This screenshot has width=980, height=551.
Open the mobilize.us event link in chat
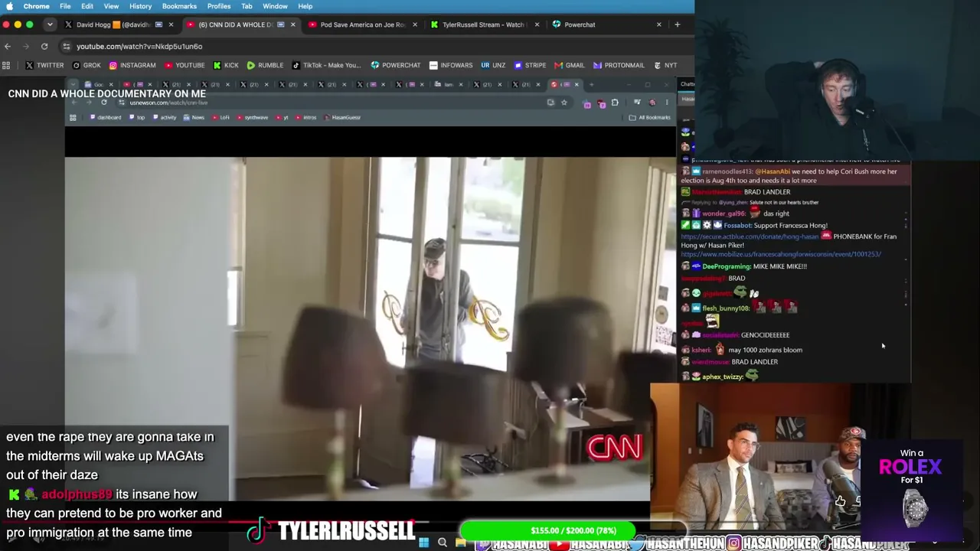pyautogui.click(x=781, y=254)
